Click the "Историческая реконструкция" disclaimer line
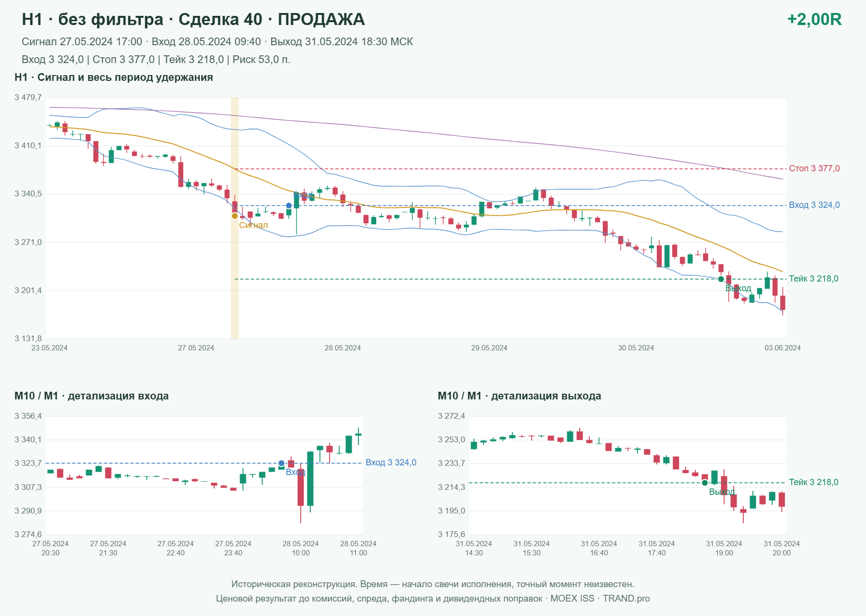This screenshot has width=866, height=616. 433,584
